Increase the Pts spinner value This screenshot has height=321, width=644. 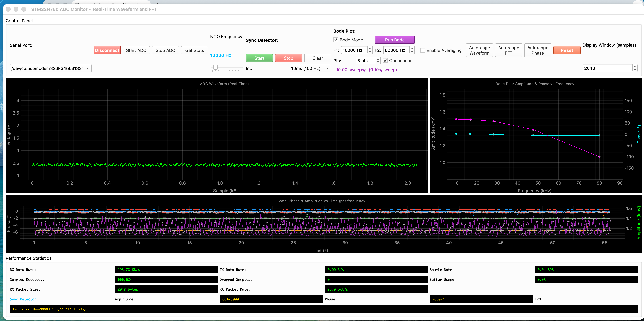(x=378, y=59)
